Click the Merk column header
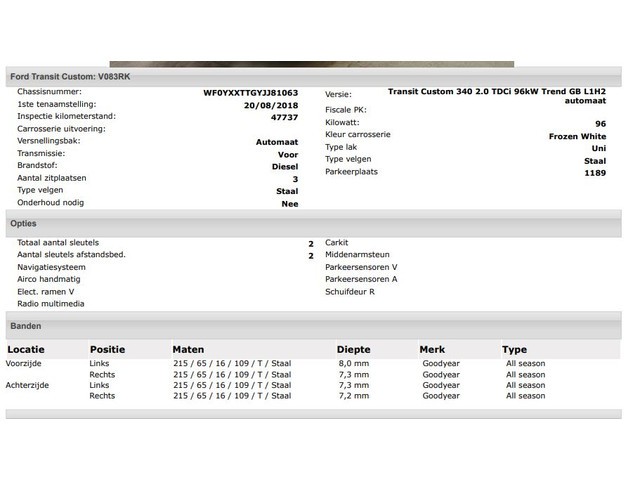The width and height of the screenshot is (640, 480). coord(432,350)
